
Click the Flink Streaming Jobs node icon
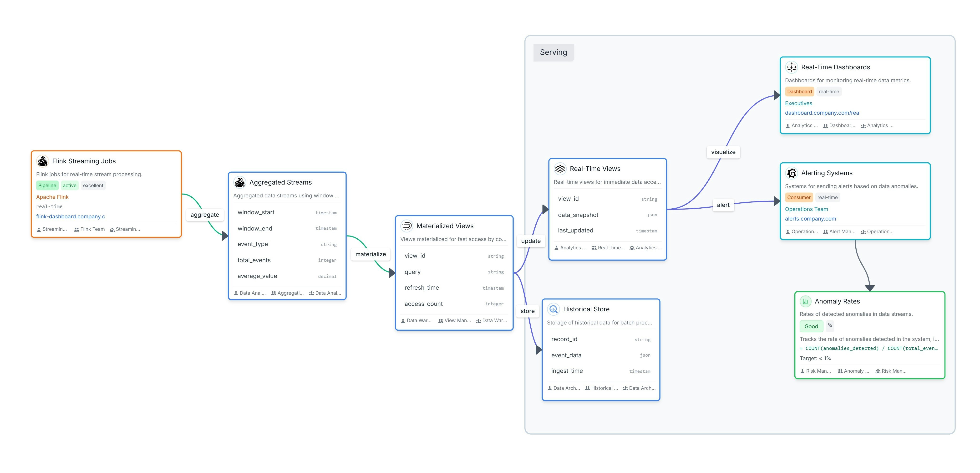click(x=43, y=161)
